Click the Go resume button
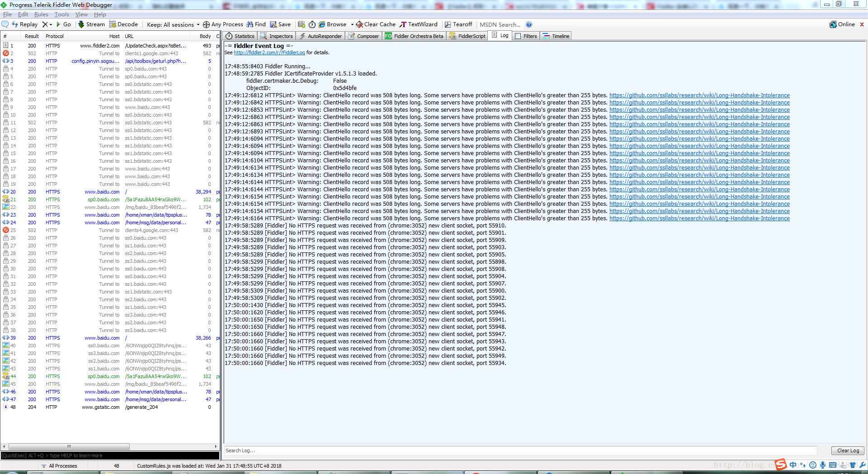The image size is (868, 474). 63,24
